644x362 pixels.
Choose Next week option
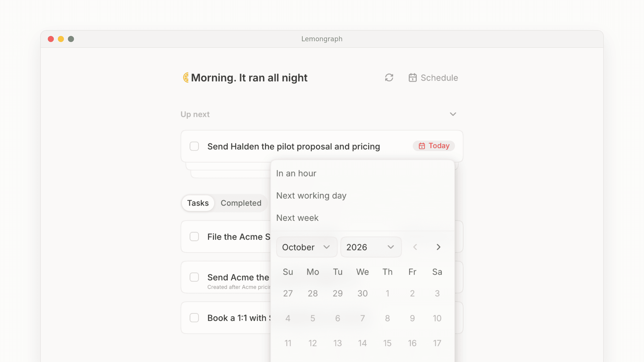pos(363,218)
